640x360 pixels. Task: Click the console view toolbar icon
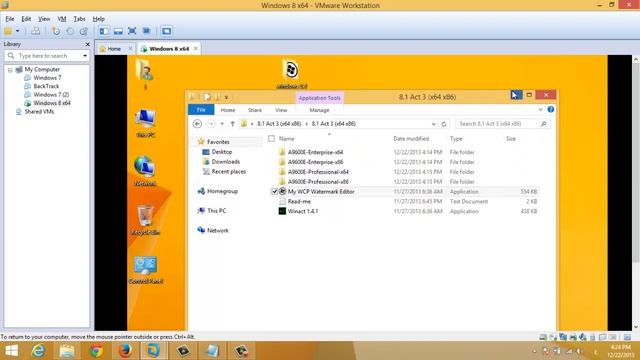(166, 31)
